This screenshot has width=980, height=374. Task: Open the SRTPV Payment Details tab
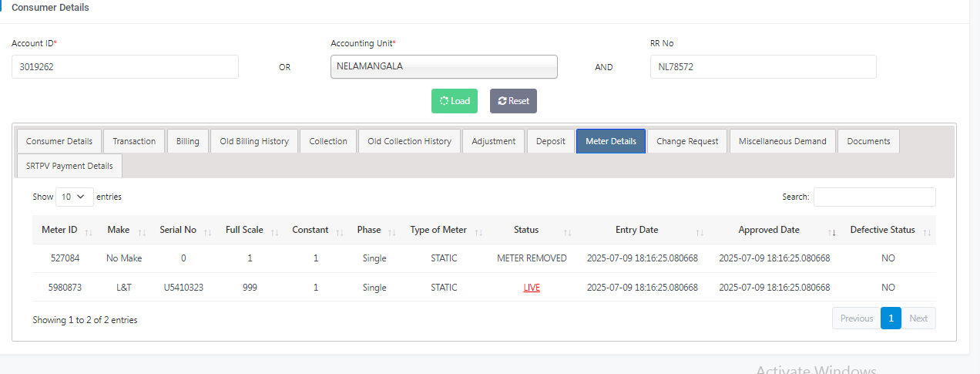(69, 166)
